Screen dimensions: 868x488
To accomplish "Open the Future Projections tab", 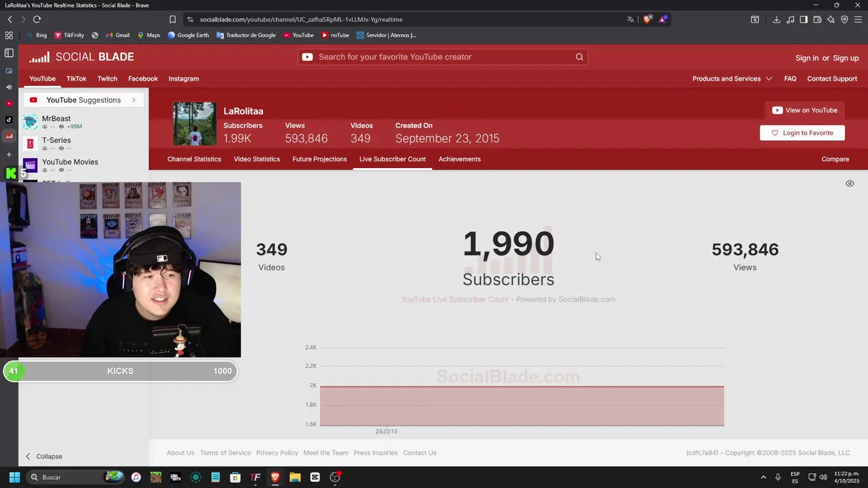I will click(319, 159).
